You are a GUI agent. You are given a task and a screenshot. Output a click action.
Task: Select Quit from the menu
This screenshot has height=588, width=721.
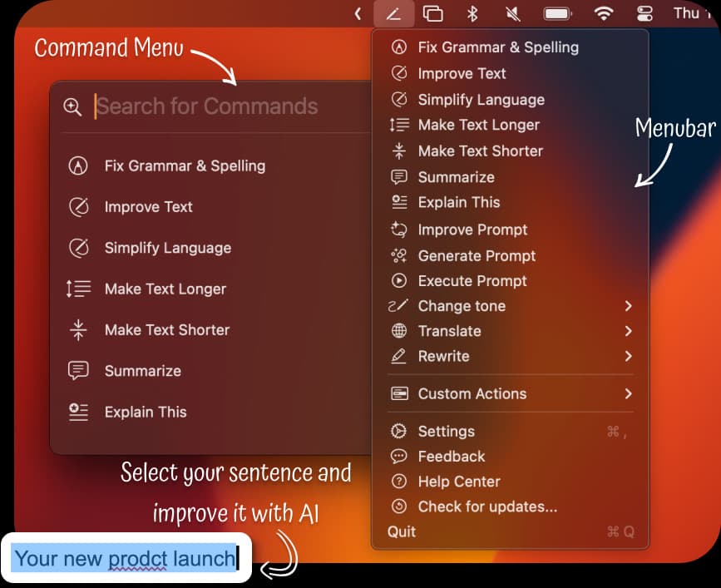[400, 531]
